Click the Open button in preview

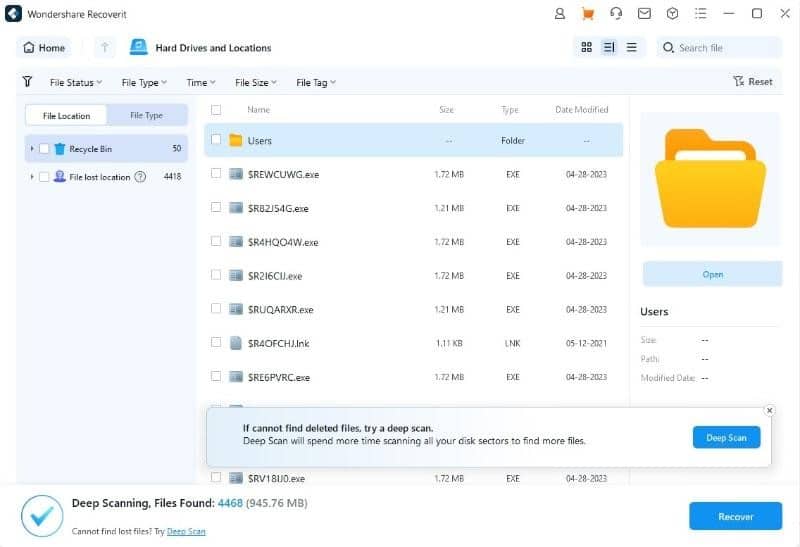pyautogui.click(x=712, y=274)
